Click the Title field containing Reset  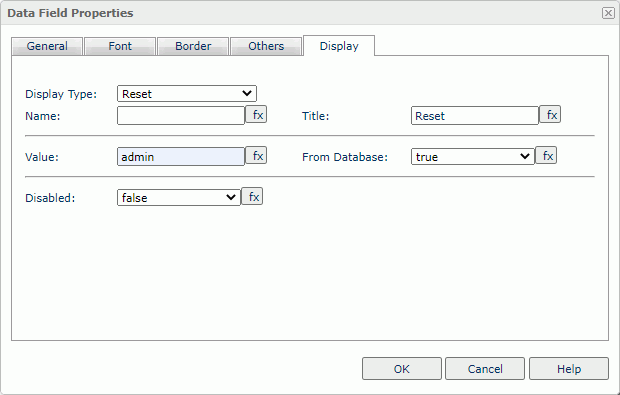pyautogui.click(x=475, y=116)
